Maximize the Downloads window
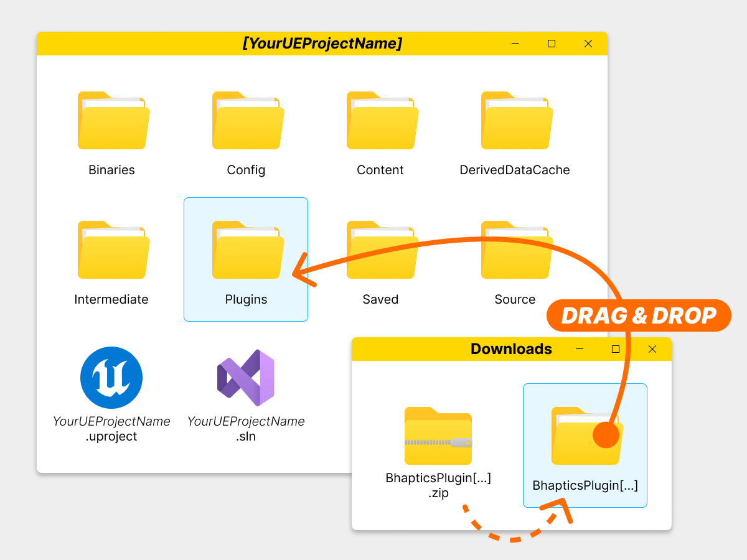 coord(616,349)
